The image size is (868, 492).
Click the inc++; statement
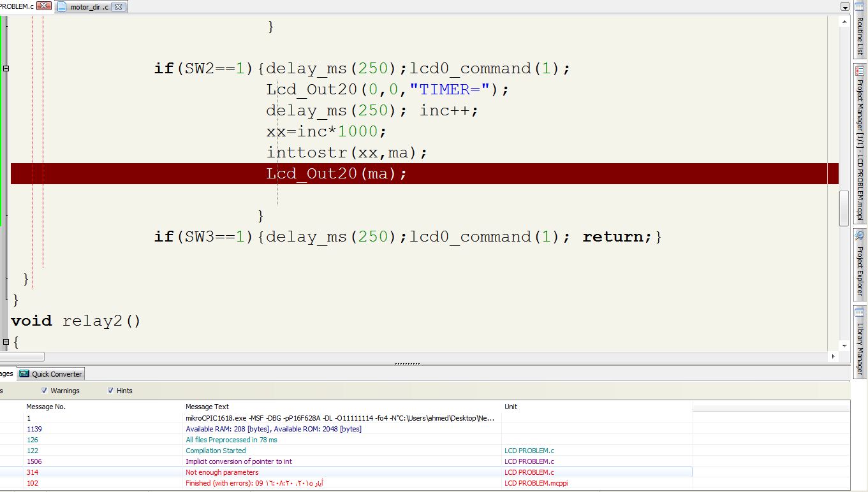[448, 110]
